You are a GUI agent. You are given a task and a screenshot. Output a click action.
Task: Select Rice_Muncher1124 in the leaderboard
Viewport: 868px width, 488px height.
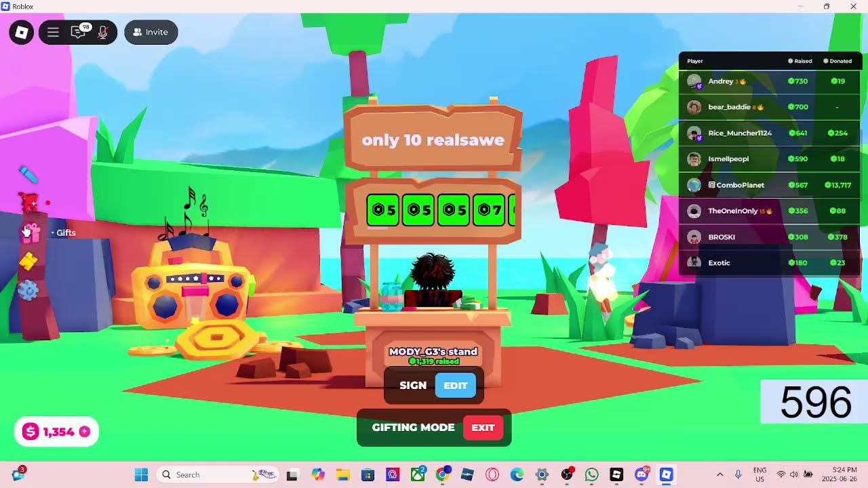point(770,133)
